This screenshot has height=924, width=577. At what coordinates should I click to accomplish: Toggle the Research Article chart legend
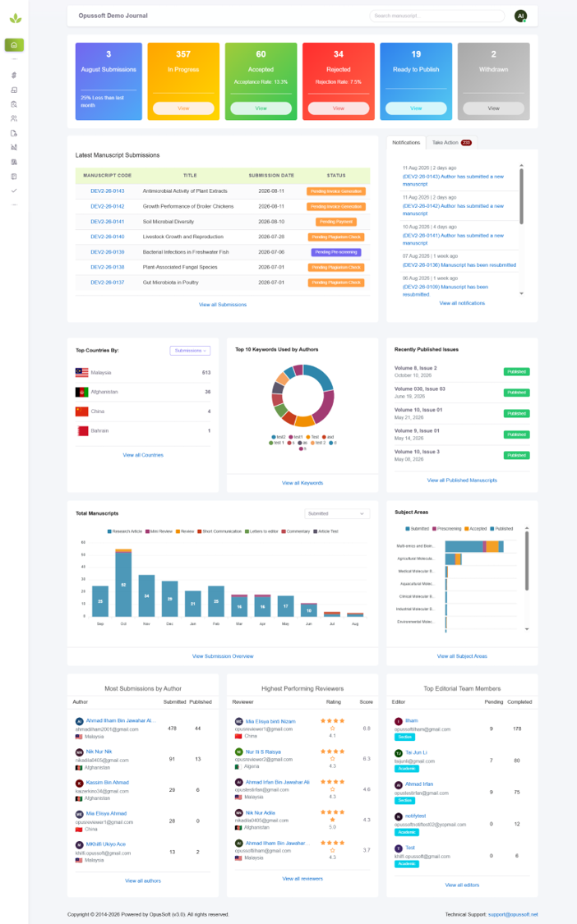tap(124, 531)
